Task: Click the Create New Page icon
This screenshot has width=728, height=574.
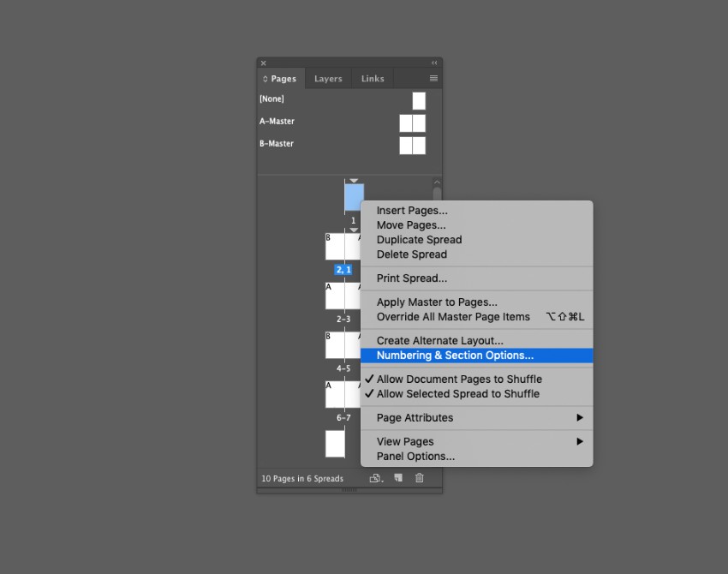Action: pyautogui.click(x=398, y=478)
